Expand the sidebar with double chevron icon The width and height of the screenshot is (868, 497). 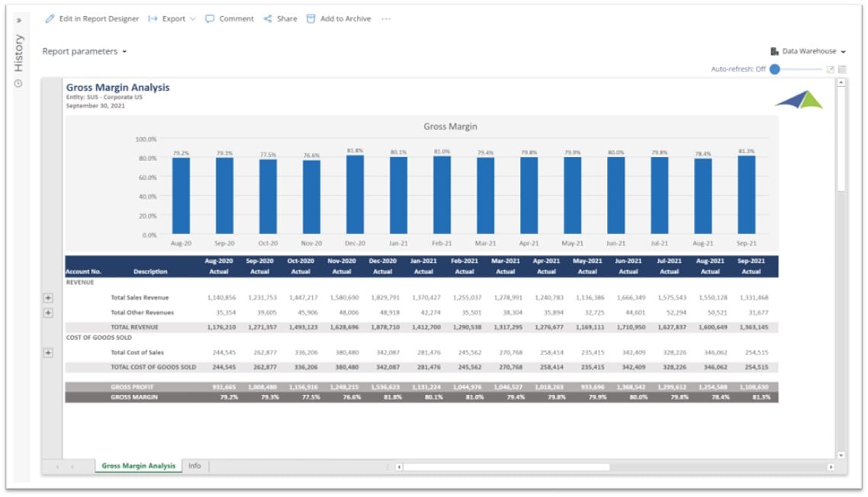[x=18, y=20]
